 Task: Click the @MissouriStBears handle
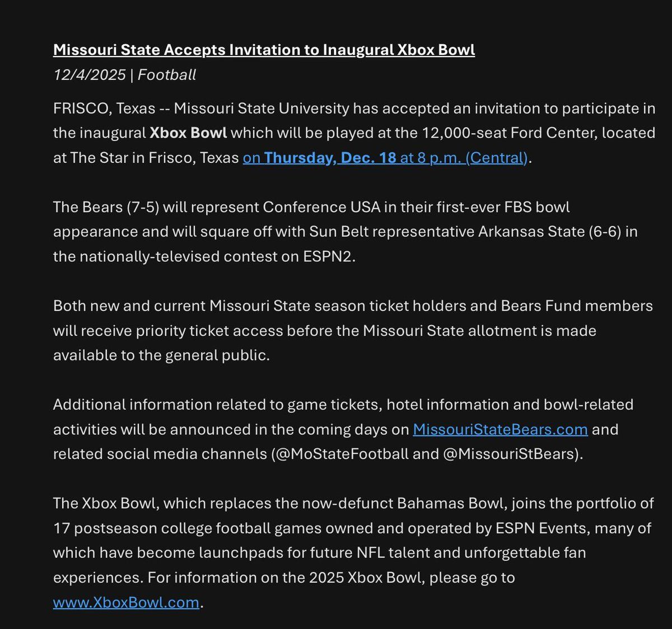[x=509, y=454]
